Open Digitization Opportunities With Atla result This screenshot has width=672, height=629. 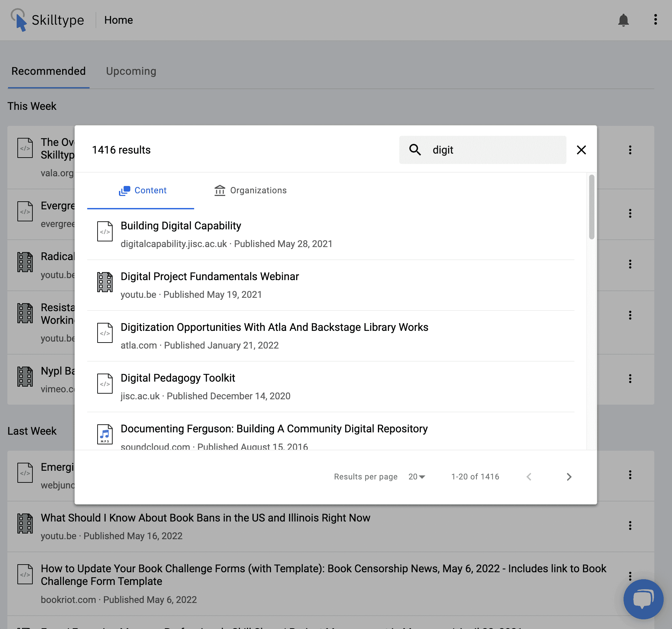274,327
